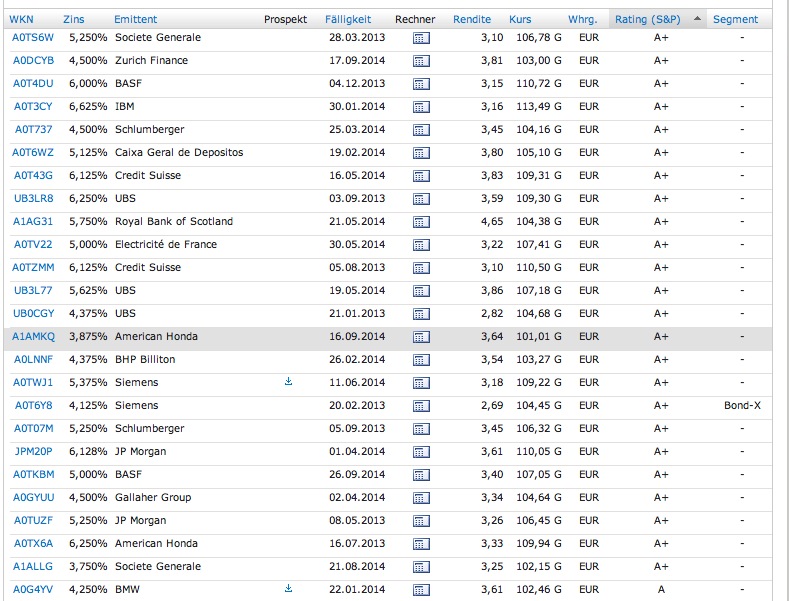789x601 pixels.
Task: Open calculator for Credit Suisse 05.08.2013
Action: tap(421, 268)
